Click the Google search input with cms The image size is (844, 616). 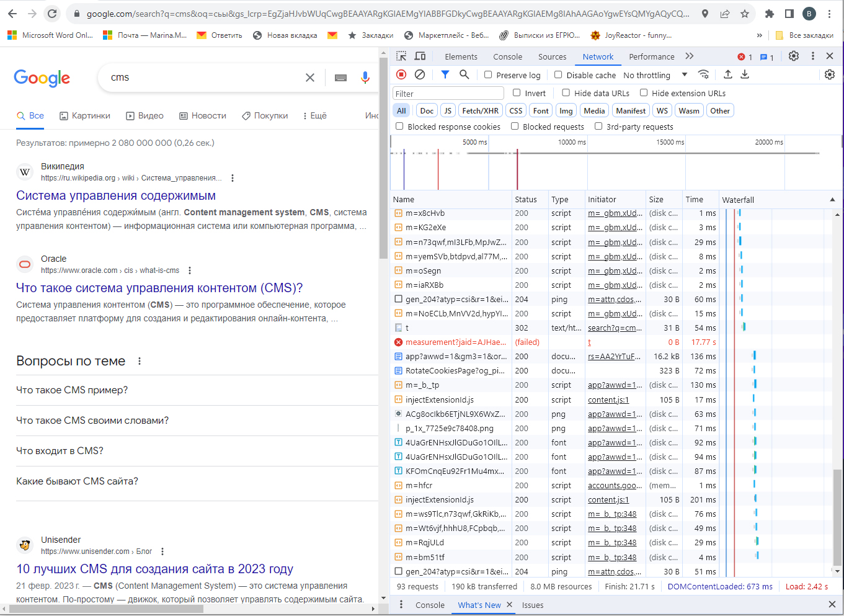pyautogui.click(x=205, y=78)
